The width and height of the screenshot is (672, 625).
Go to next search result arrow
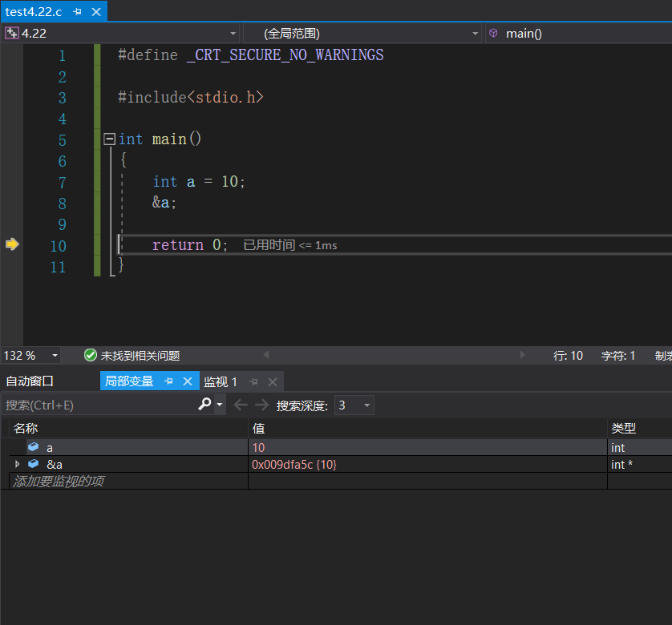[261, 405]
